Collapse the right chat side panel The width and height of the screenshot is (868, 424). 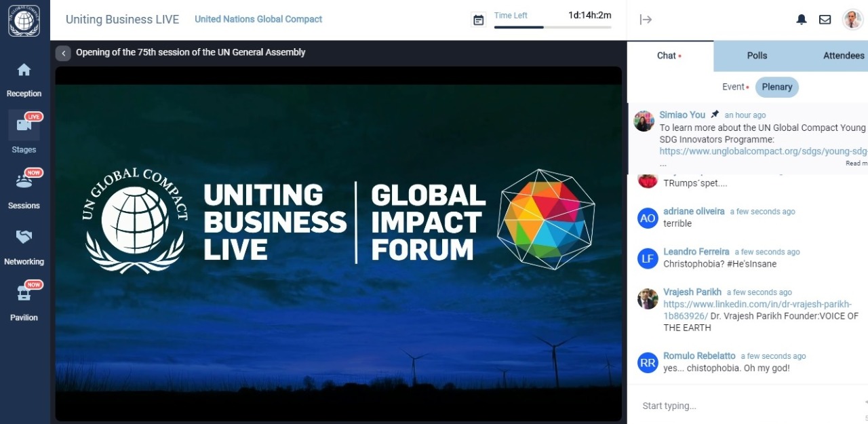pos(646,20)
